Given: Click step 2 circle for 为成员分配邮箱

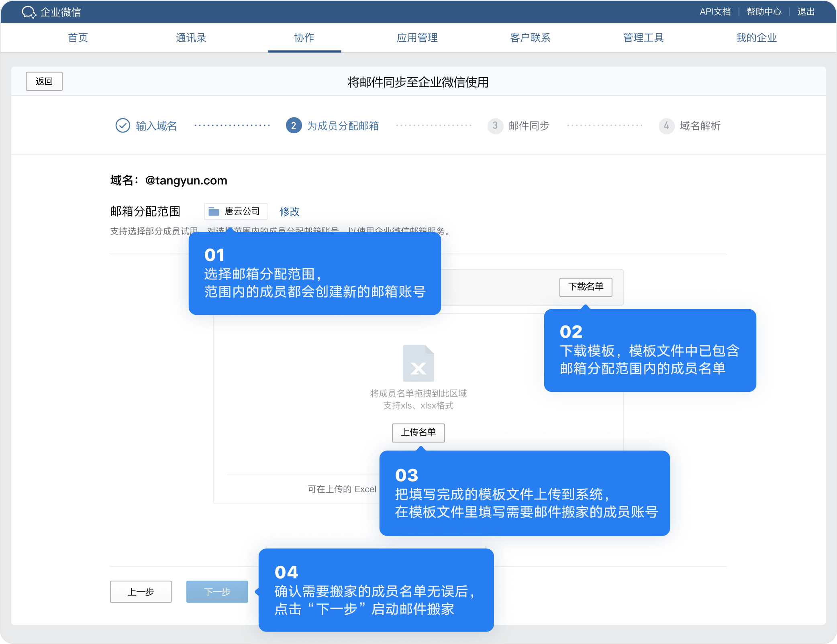Looking at the screenshot, I should pos(294,126).
